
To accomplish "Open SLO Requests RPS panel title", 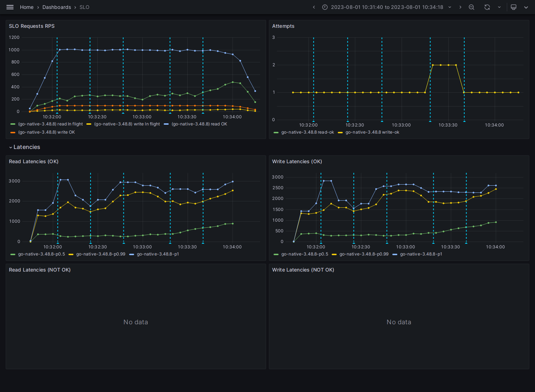I will [32, 26].
